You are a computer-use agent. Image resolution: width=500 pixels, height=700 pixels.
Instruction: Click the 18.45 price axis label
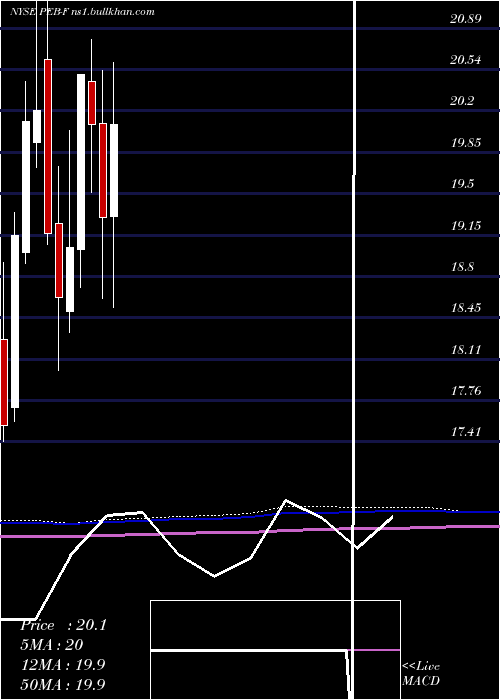tap(466, 308)
